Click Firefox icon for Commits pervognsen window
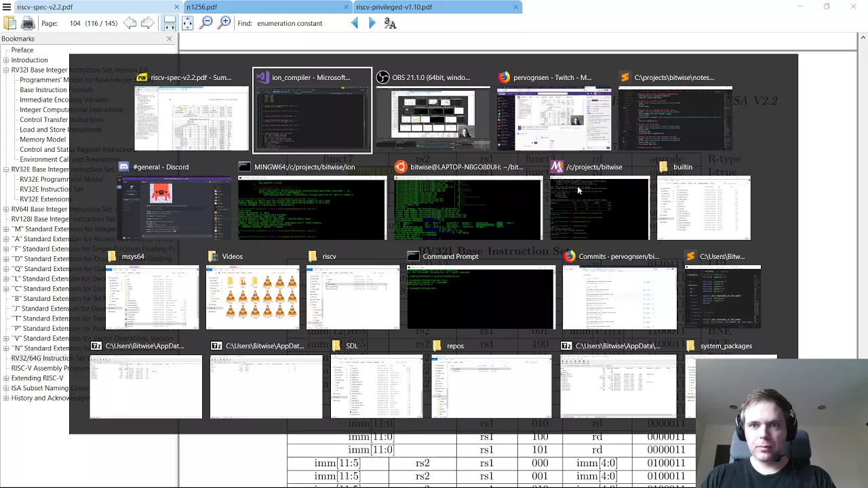The height and width of the screenshot is (488, 868). [x=569, y=256]
